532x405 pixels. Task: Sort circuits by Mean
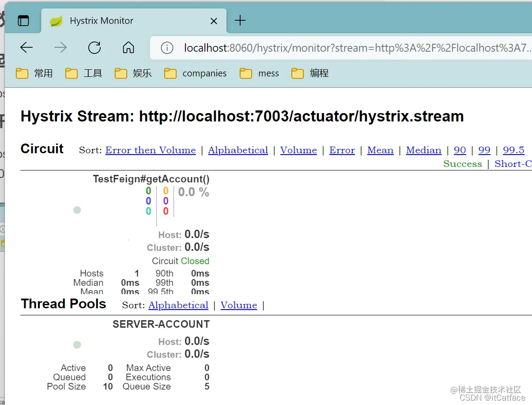pyautogui.click(x=380, y=150)
